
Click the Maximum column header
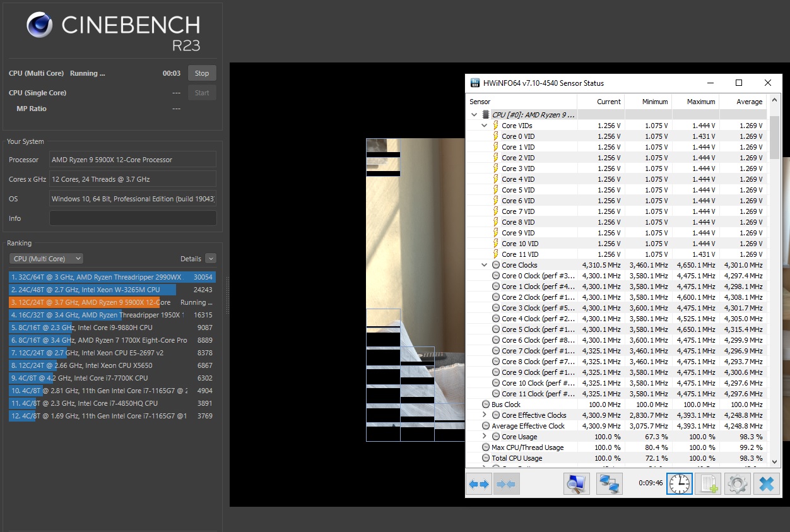[x=695, y=102]
